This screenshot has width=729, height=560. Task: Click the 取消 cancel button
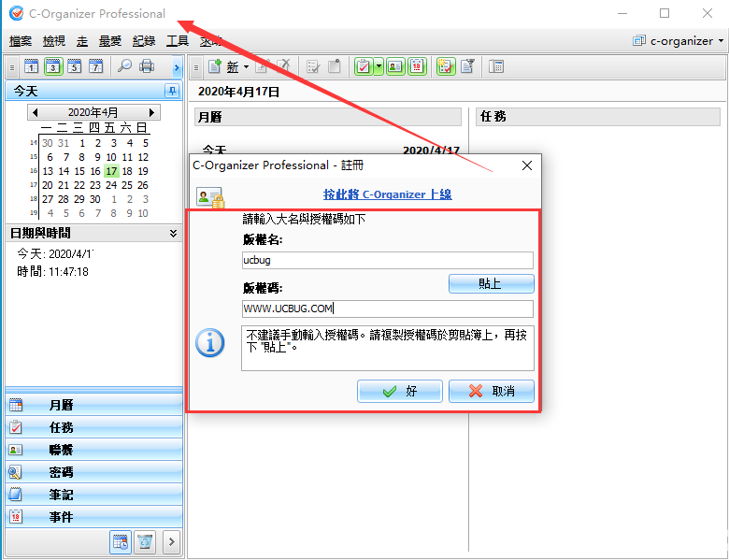tap(491, 391)
